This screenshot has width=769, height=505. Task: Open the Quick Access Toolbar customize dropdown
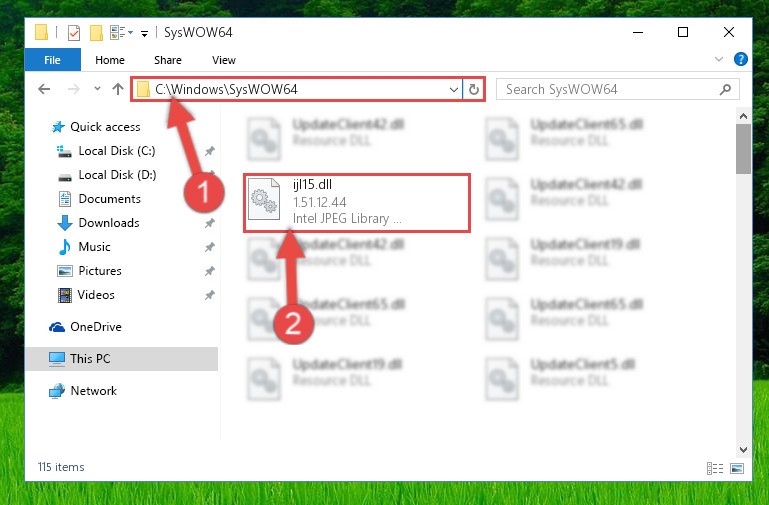click(x=144, y=32)
